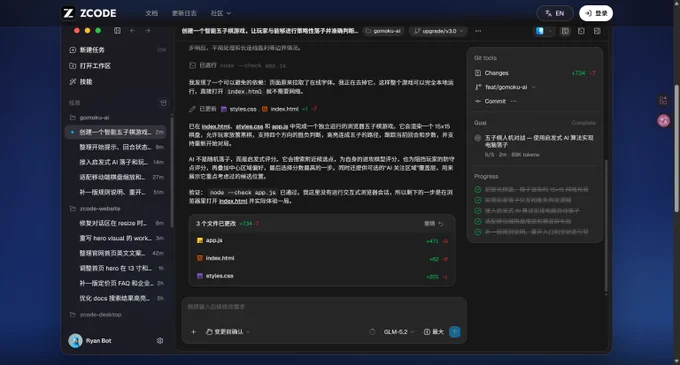Click the terminal panel icon in title bar
The height and width of the screenshot is (365, 680).
[x=581, y=31]
